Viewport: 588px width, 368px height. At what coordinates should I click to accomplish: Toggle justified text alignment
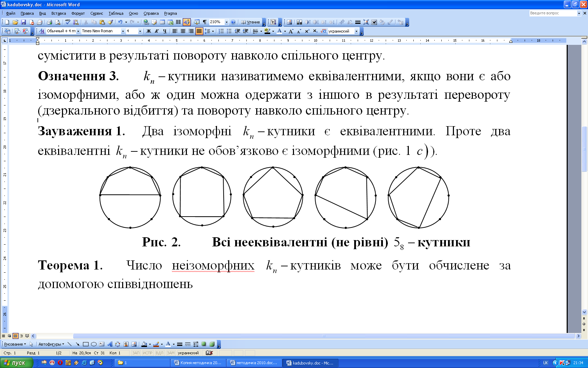pyautogui.click(x=199, y=31)
